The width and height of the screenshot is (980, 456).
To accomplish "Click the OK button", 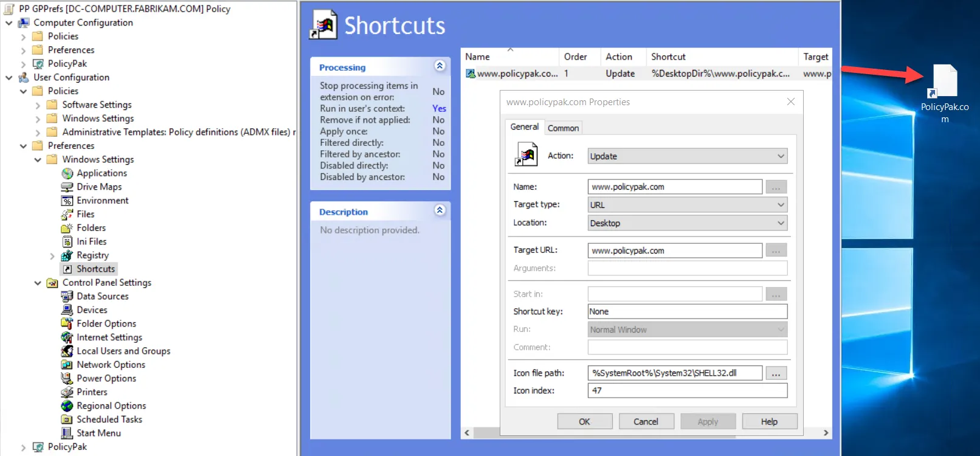I will pyautogui.click(x=584, y=421).
